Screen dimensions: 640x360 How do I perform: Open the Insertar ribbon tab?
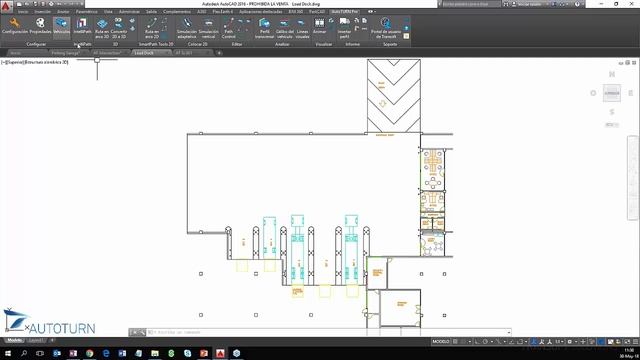coord(42,11)
